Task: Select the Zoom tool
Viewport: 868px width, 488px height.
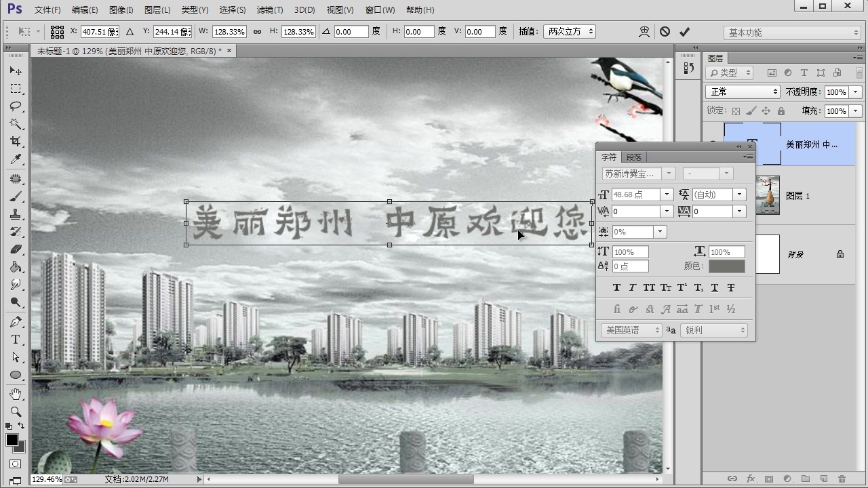Action: [x=16, y=411]
